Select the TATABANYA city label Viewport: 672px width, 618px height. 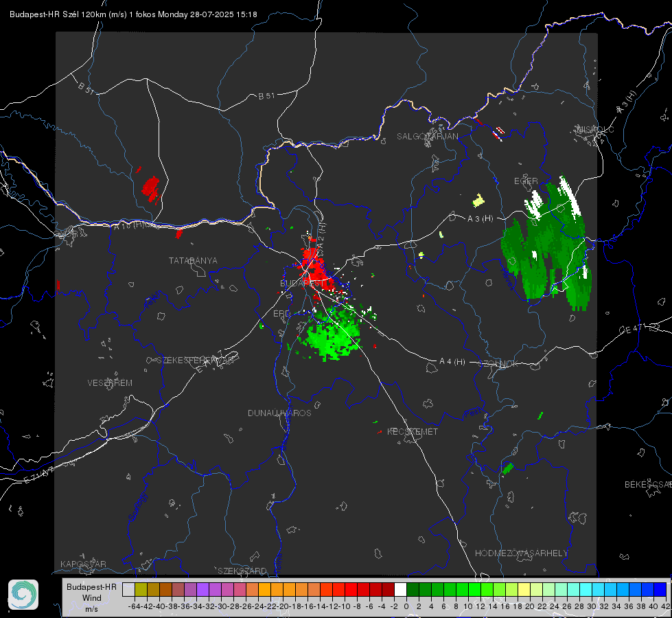[193, 261]
